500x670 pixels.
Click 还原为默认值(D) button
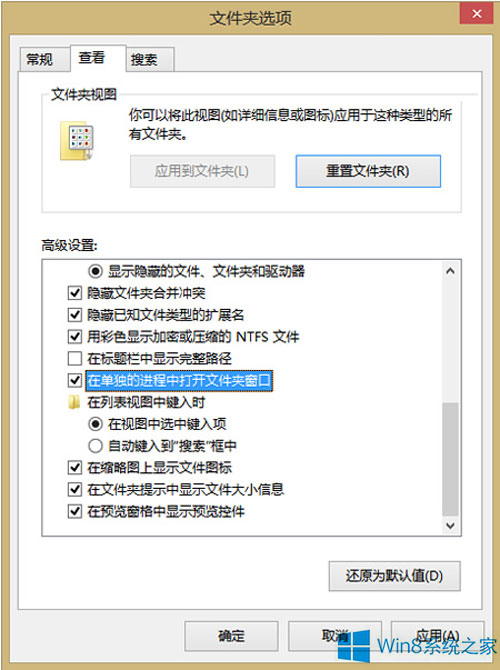coord(394,576)
